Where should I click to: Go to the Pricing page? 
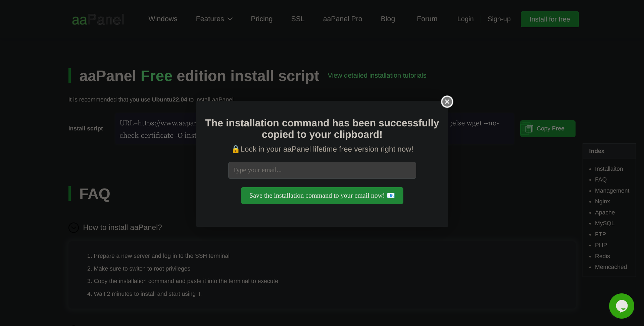tap(261, 19)
